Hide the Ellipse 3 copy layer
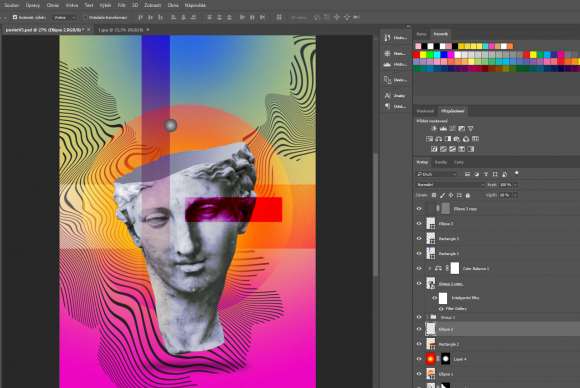Image resolution: width=580 pixels, height=388 pixels. (x=419, y=209)
